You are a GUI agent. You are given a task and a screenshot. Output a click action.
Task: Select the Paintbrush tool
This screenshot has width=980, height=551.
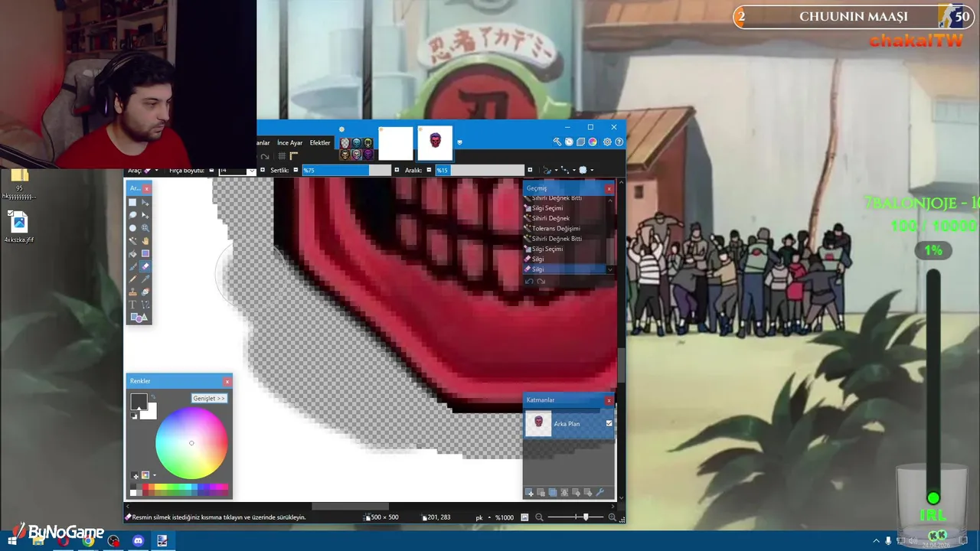(x=132, y=266)
